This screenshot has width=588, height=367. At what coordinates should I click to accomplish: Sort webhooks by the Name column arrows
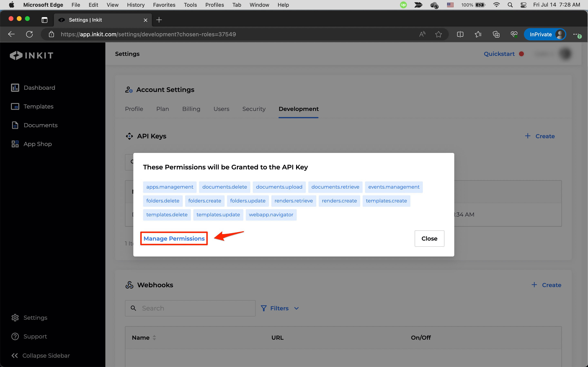tap(154, 338)
